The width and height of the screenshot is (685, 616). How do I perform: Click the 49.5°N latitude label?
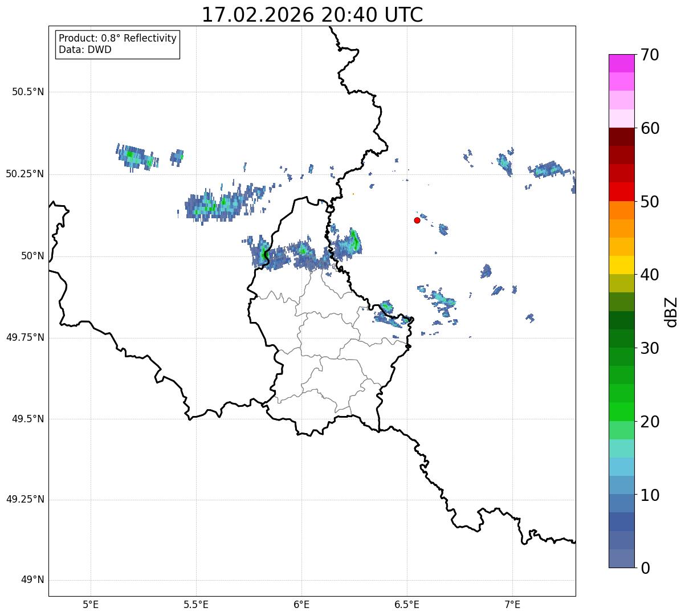[x=28, y=419]
